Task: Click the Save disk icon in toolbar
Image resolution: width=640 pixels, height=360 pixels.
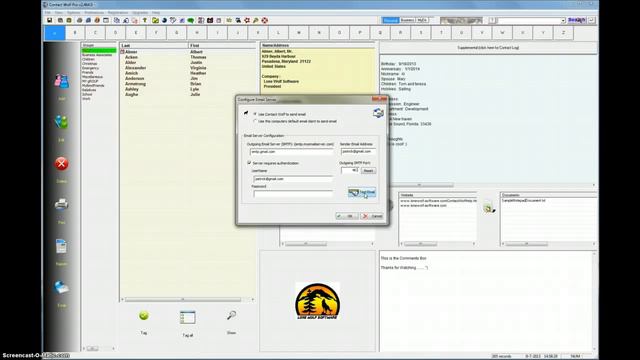Action: (x=49, y=20)
